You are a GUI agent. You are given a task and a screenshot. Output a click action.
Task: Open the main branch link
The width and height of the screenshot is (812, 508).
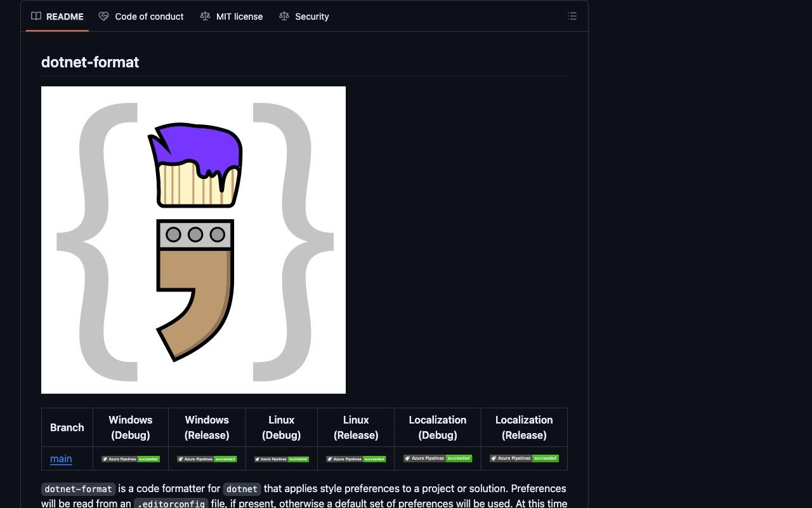click(x=61, y=458)
